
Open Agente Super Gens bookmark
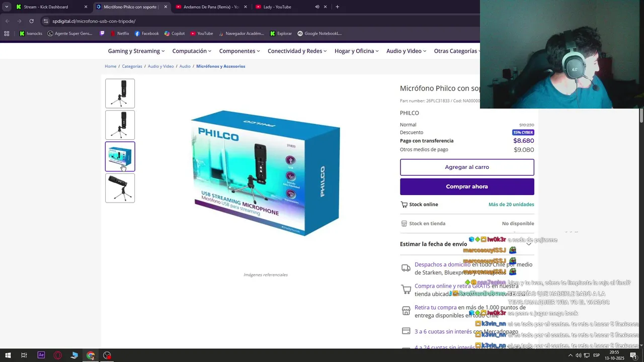point(70,34)
